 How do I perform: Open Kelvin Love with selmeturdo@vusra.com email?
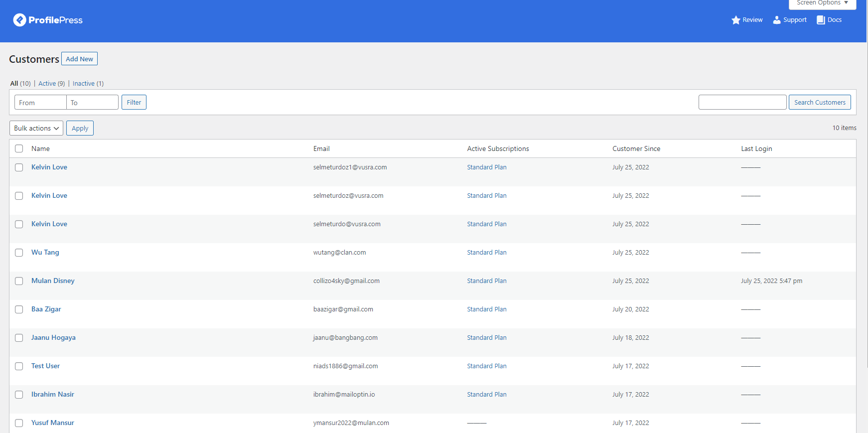pyautogui.click(x=49, y=224)
